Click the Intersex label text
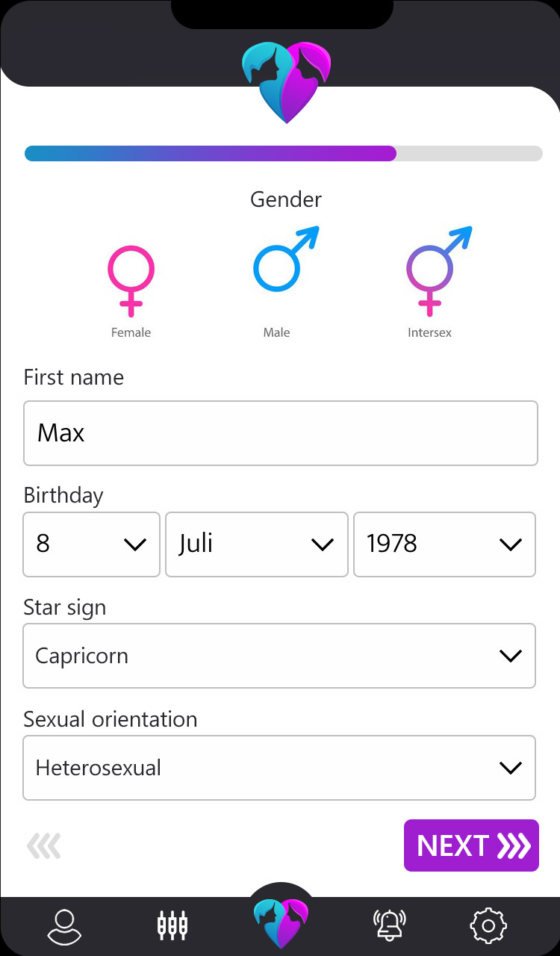The width and height of the screenshot is (560, 956). click(x=429, y=333)
